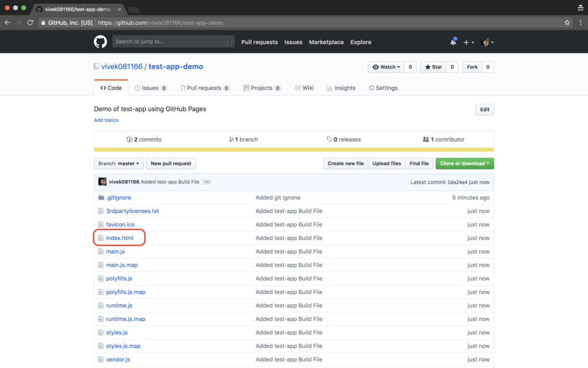Click browser back arrow
588x368 pixels.
pos(7,22)
